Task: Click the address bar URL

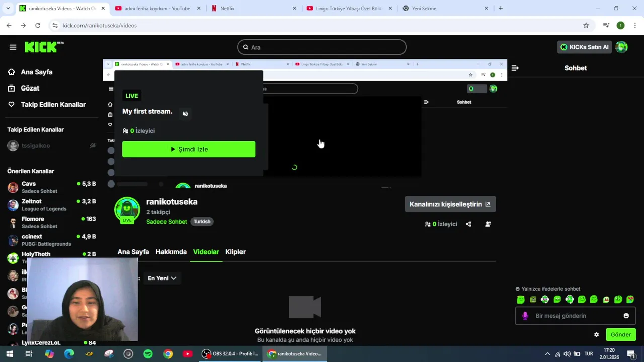Action: point(100,25)
